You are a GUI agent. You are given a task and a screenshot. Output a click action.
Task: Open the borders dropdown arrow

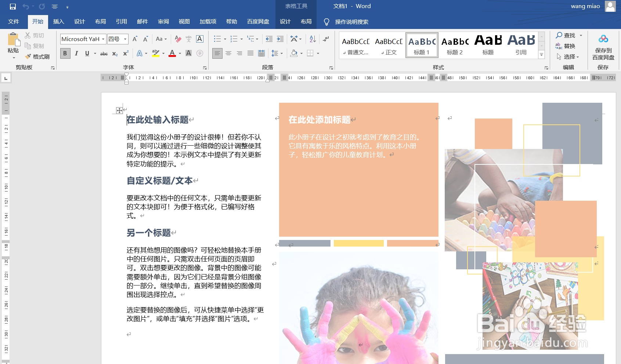[x=318, y=53]
